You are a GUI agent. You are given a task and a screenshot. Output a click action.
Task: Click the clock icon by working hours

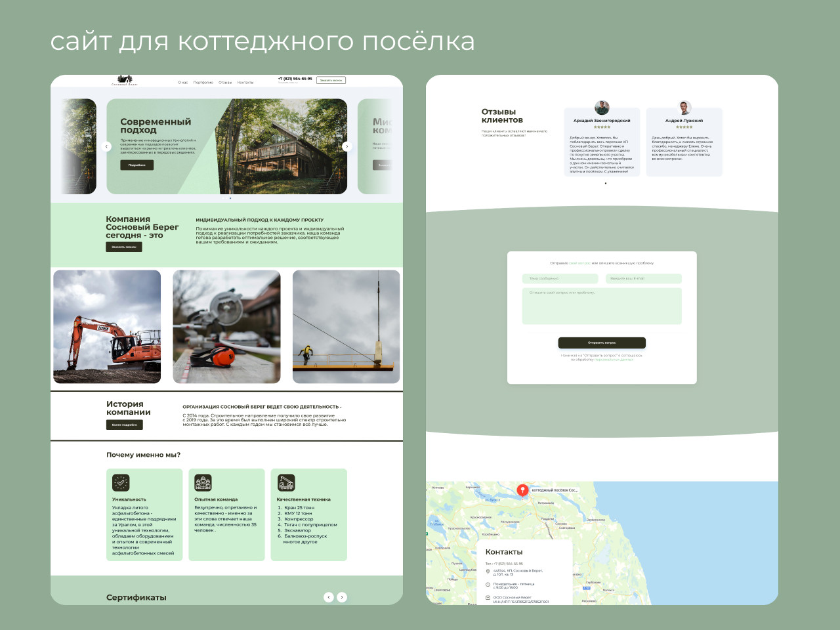click(488, 585)
